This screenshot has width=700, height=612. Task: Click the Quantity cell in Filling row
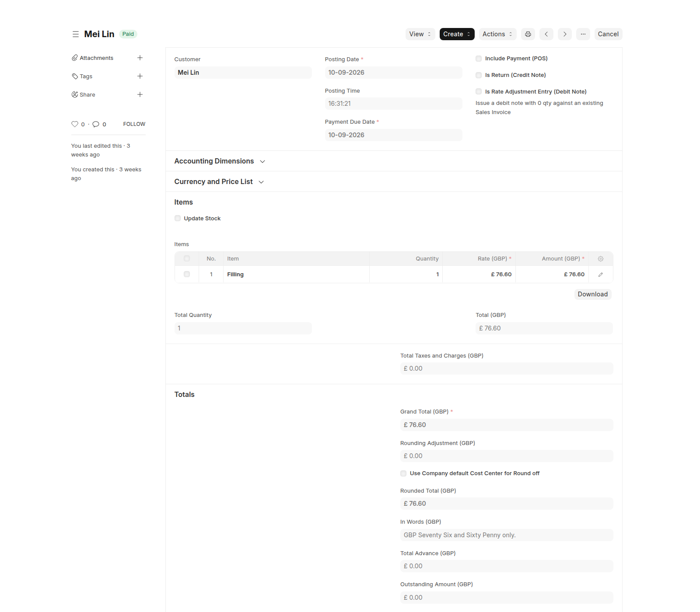406,275
